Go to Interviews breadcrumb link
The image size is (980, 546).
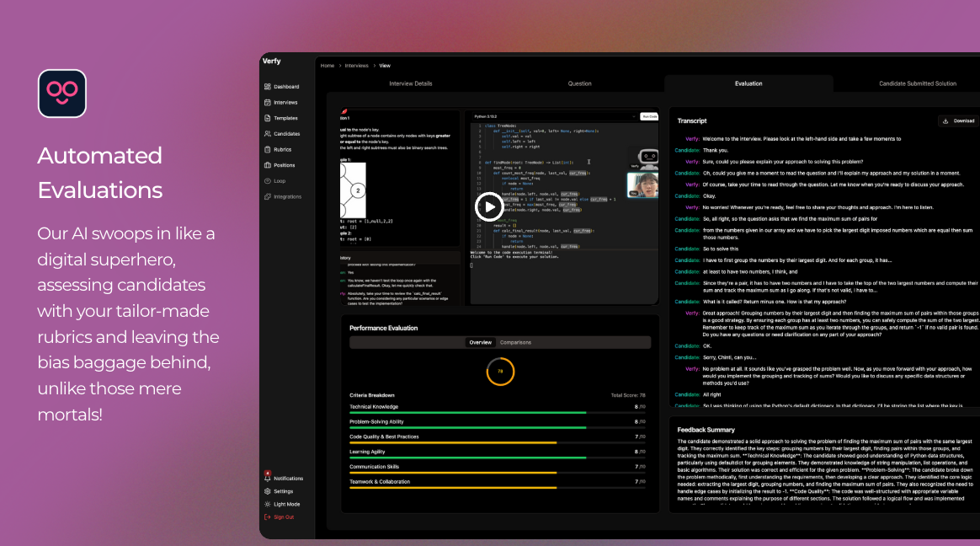(356, 66)
